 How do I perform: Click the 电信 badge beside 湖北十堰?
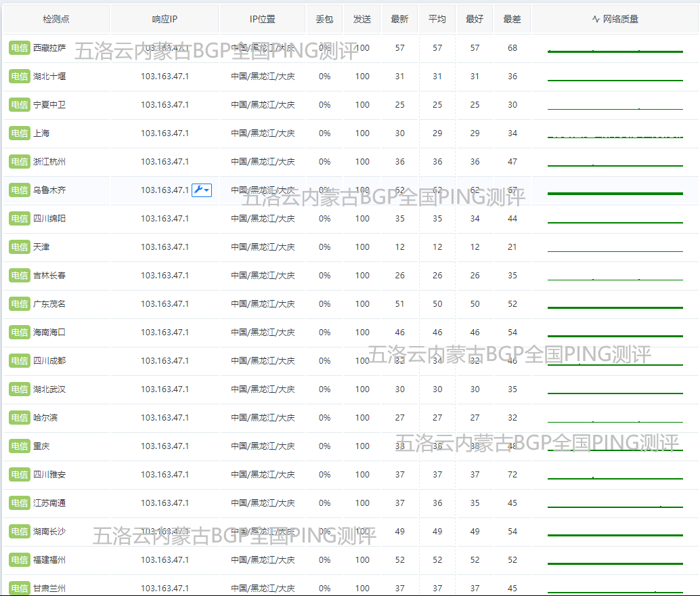[x=20, y=77]
